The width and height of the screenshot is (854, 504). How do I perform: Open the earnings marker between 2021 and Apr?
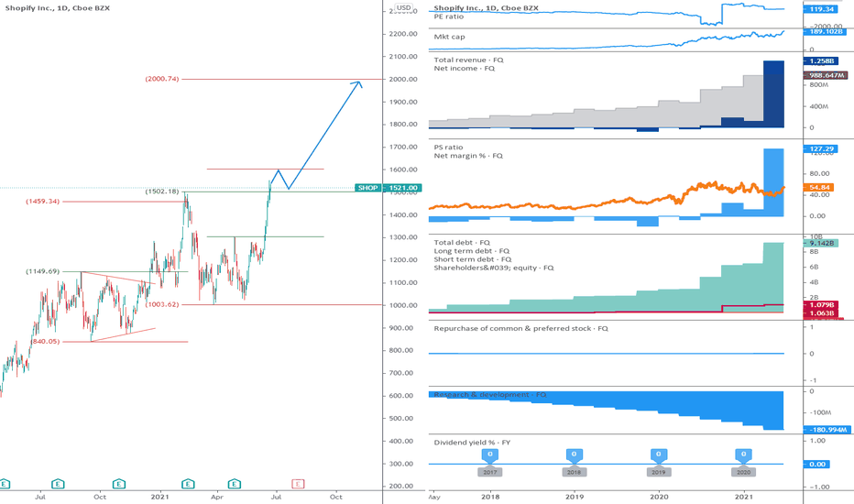coord(188,484)
